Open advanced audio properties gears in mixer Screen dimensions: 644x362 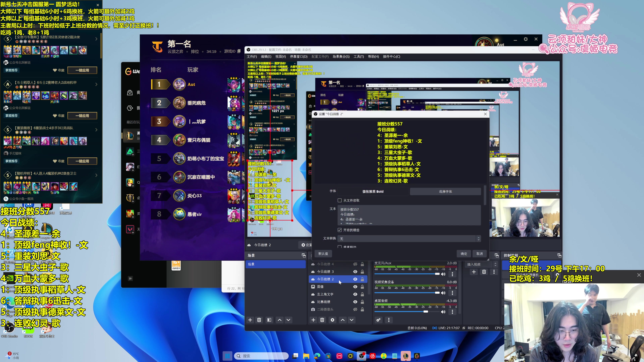[379, 320]
